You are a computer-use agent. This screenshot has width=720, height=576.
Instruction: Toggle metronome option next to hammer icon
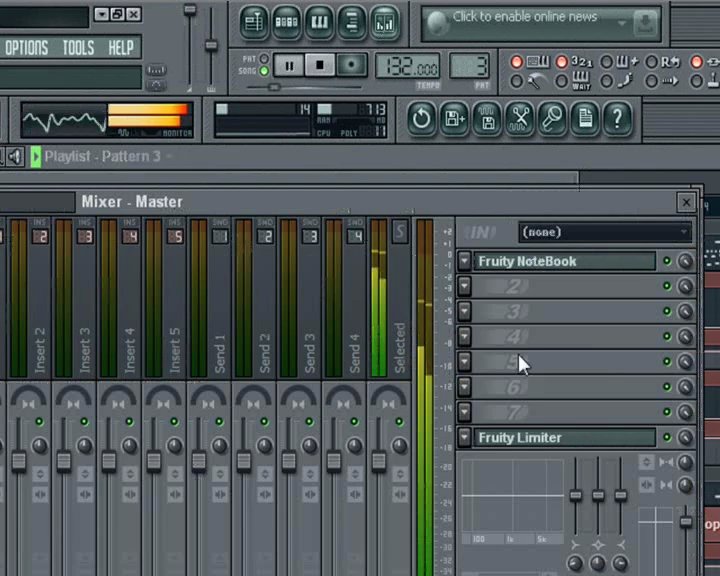click(517, 81)
